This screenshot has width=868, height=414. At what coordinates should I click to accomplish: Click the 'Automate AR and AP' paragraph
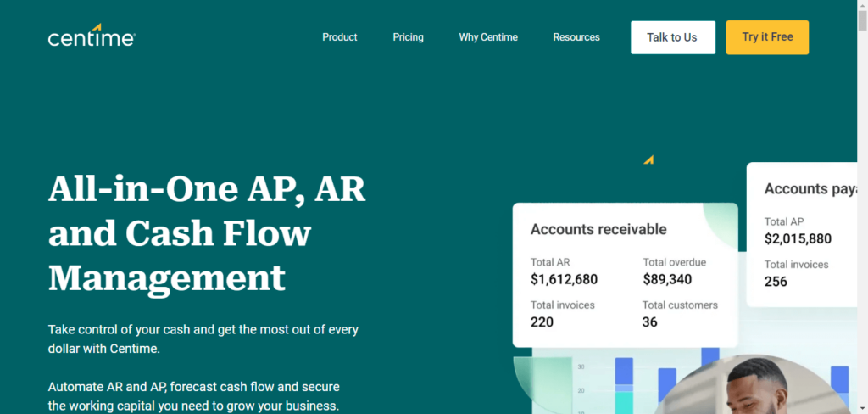tap(194, 395)
